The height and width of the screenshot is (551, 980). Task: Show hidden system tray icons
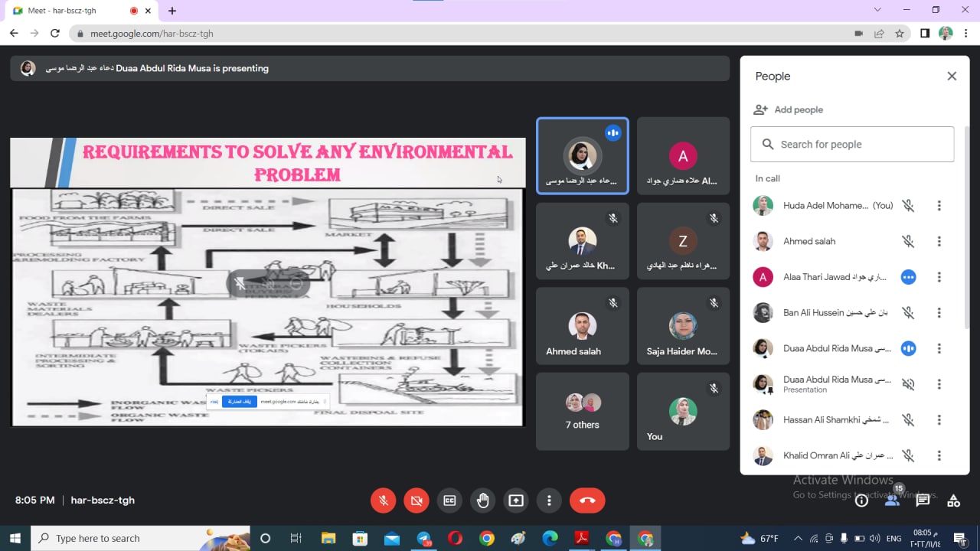(x=798, y=538)
